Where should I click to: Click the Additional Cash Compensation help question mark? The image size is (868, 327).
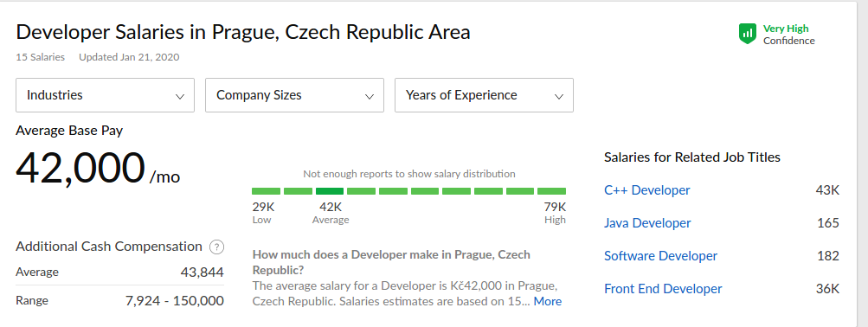click(x=216, y=247)
